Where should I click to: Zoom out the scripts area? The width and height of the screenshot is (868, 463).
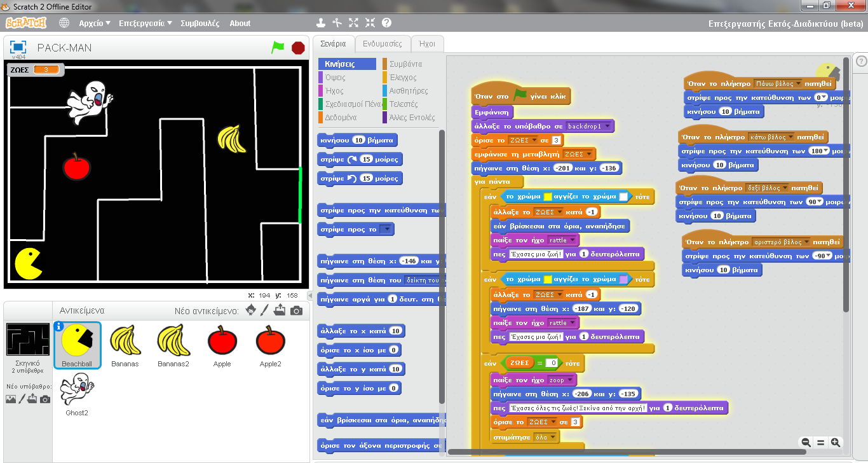click(x=806, y=442)
